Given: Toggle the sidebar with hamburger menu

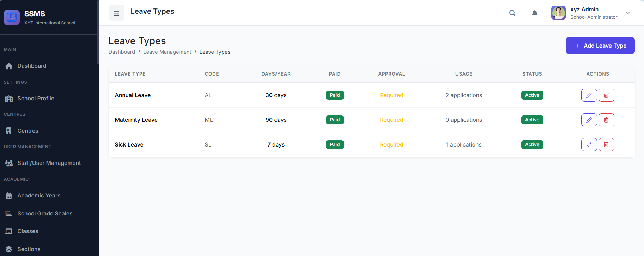Looking at the screenshot, I should 116,13.
